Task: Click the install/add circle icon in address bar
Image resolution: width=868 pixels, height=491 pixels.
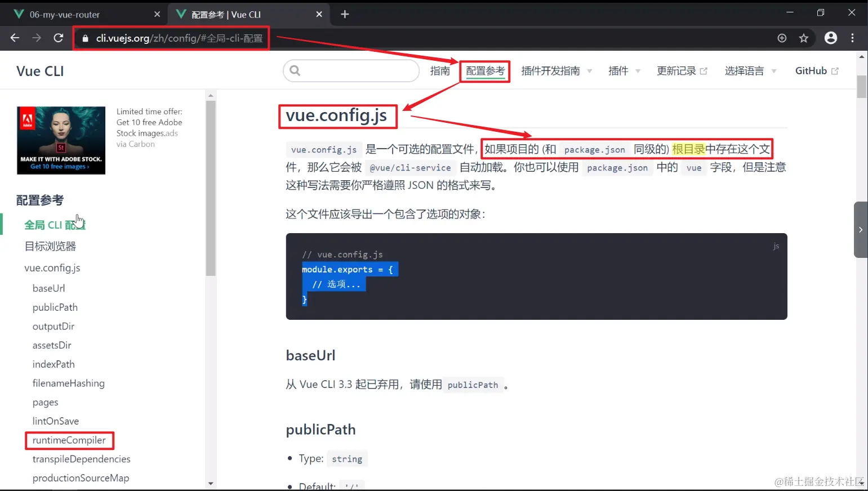Action: coord(782,38)
